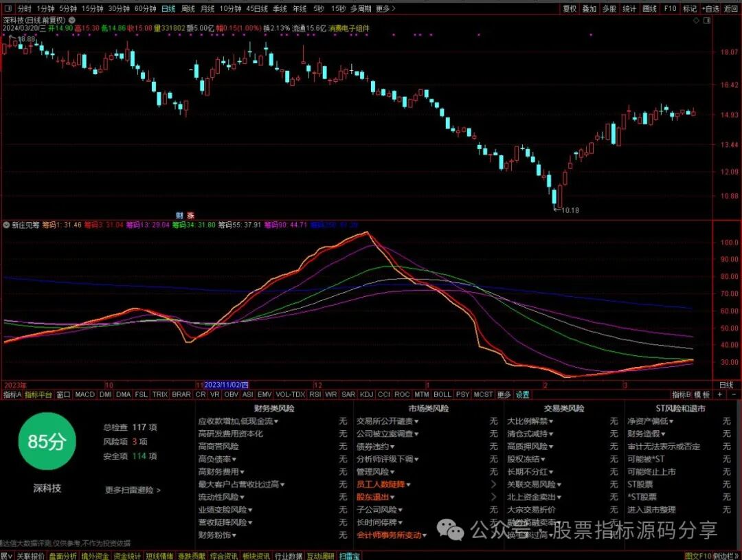Select the 周线 weekly chart
This screenshot has width=742, height=560.
point(188,8)
